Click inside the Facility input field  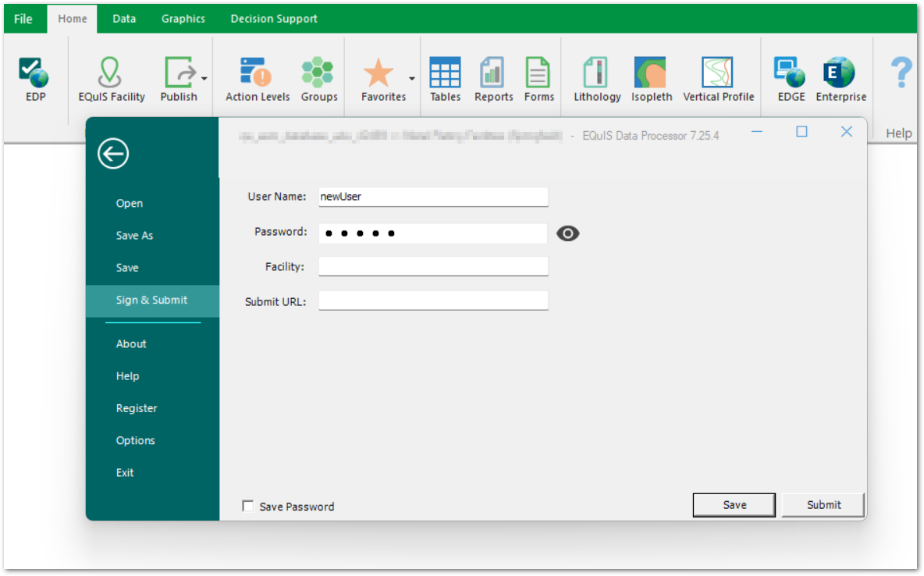[x=433, y=266]
